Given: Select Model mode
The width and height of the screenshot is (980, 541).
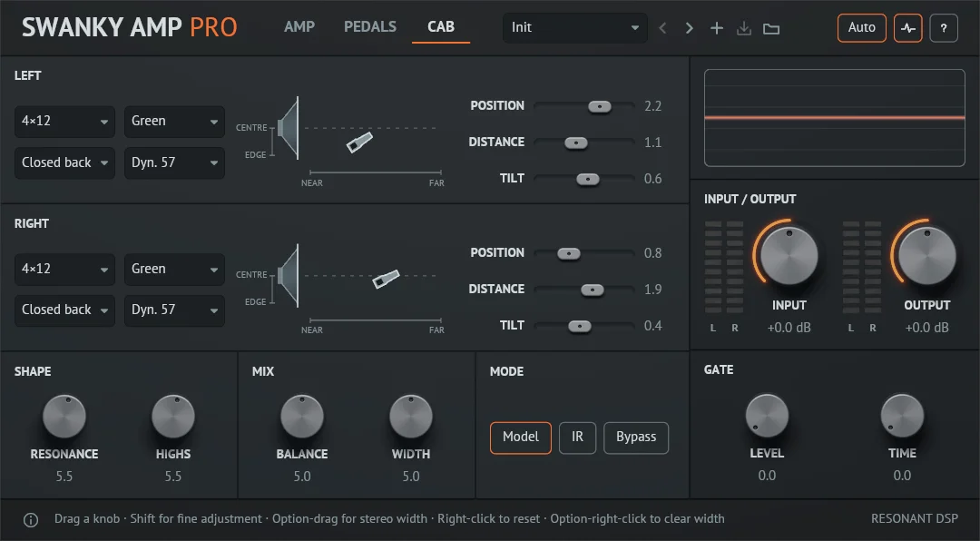Looking at the screenshot, I should 521,438.
